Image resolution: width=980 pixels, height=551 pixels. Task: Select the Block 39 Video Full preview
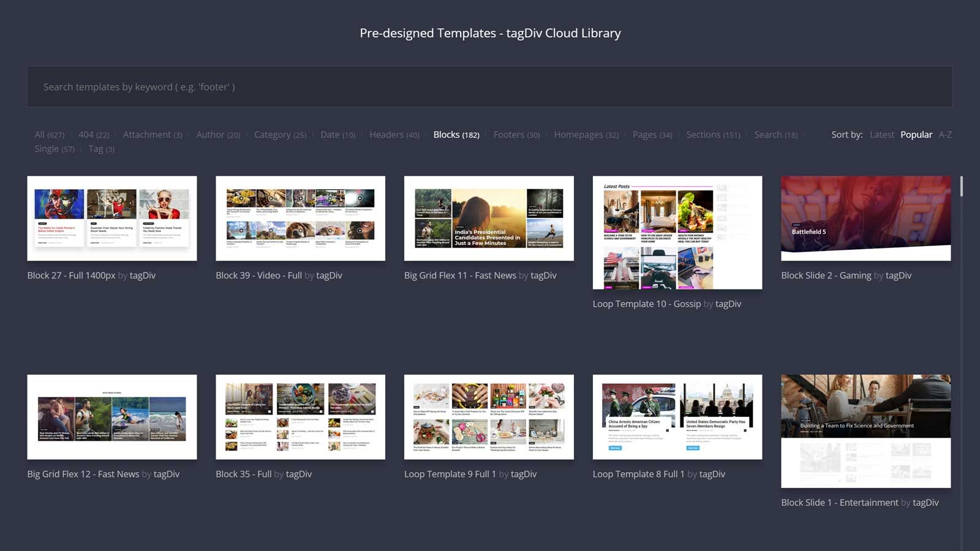(300, 219)
